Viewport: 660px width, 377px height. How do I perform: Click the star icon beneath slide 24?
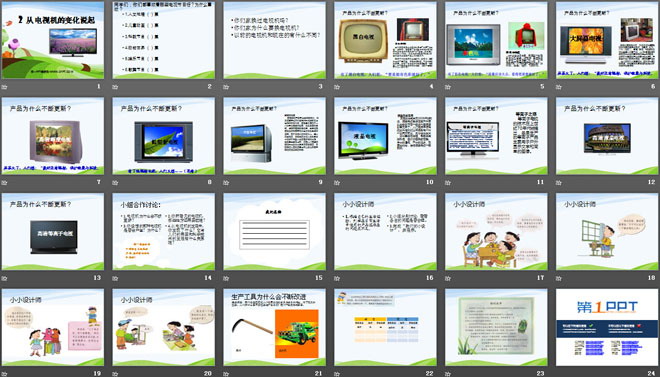pyautogui.click(x=559, y=374)
